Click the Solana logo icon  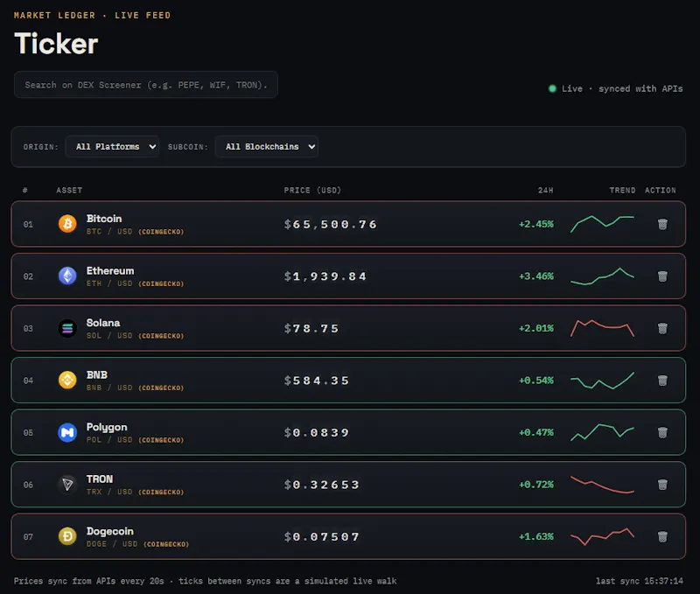tap(67, 328)
